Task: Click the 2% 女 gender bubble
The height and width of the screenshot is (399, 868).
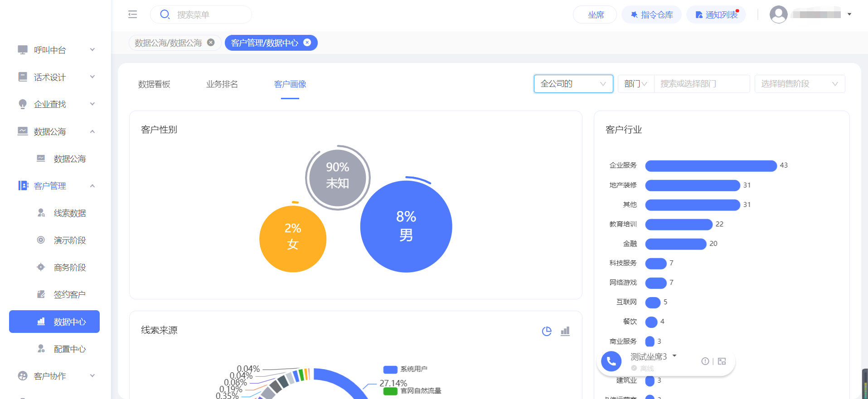Action: pyautogui.click(x=293, y=239)
